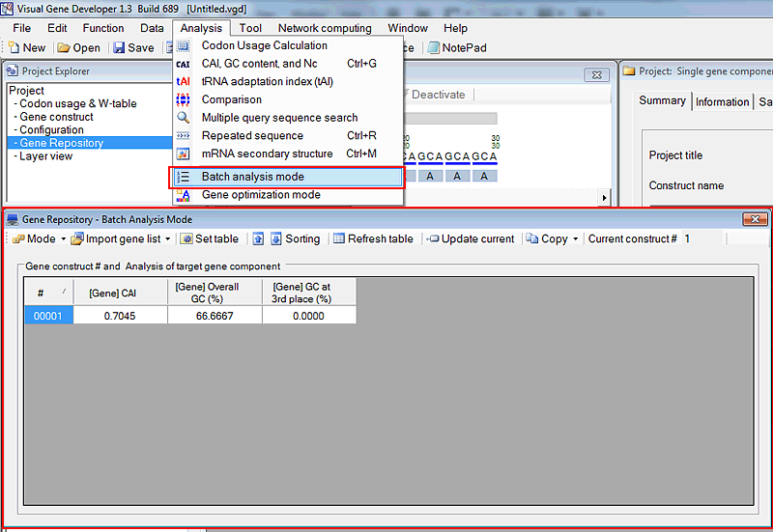Click the Copy toolbar icon
The image size is (773, 532).
tap(532, 238)
